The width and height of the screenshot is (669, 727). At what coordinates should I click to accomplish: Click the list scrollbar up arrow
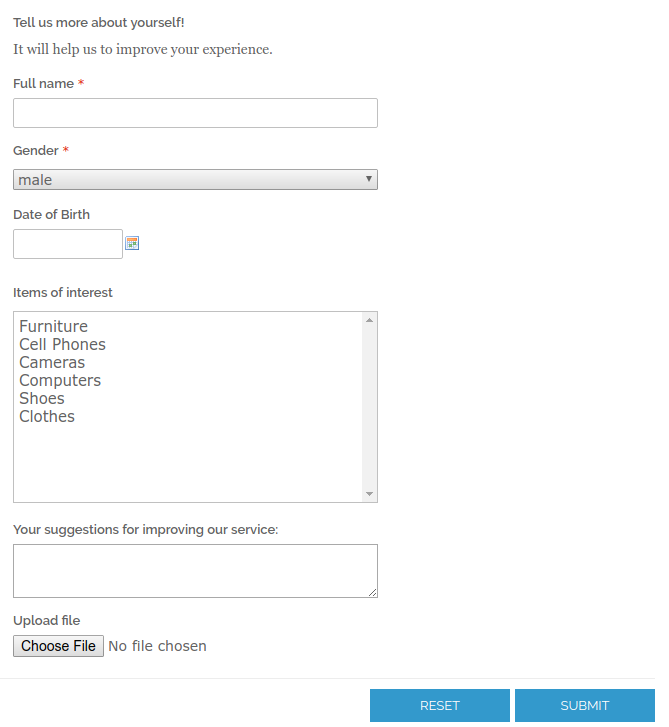[369, 320]
